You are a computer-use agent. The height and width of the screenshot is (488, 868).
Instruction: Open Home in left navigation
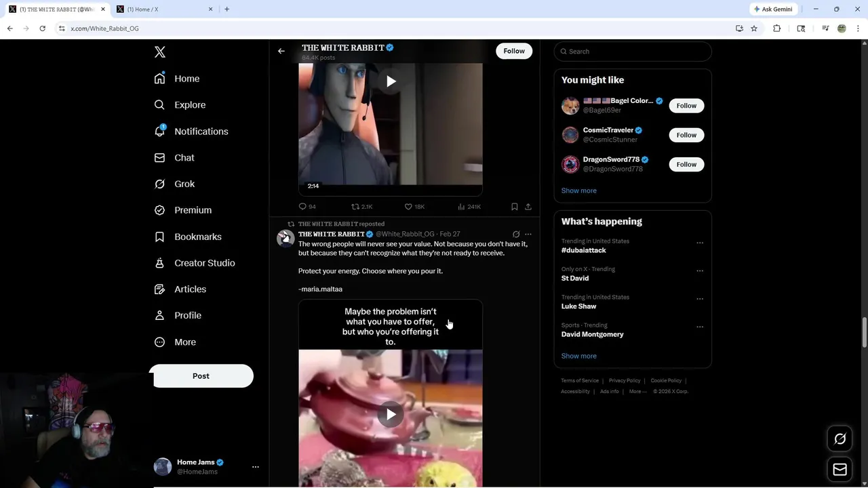point(177,79)
